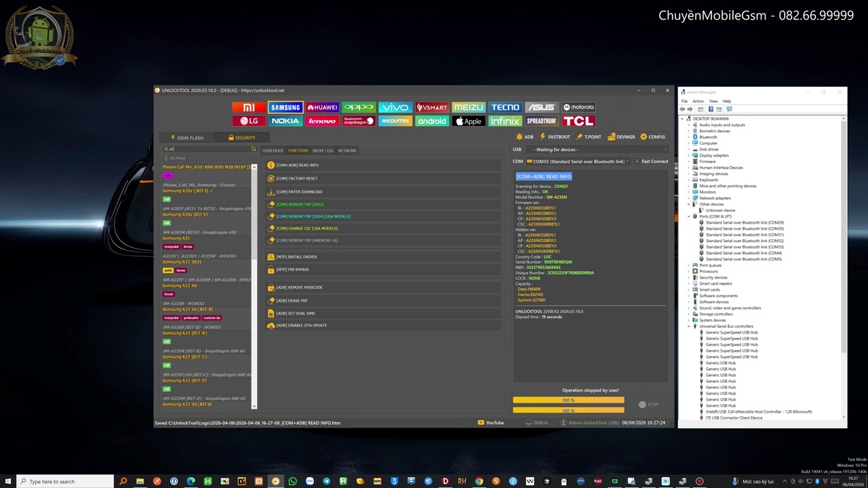
Task: Expand the Network adapters tree node
Action: [689, 198]
